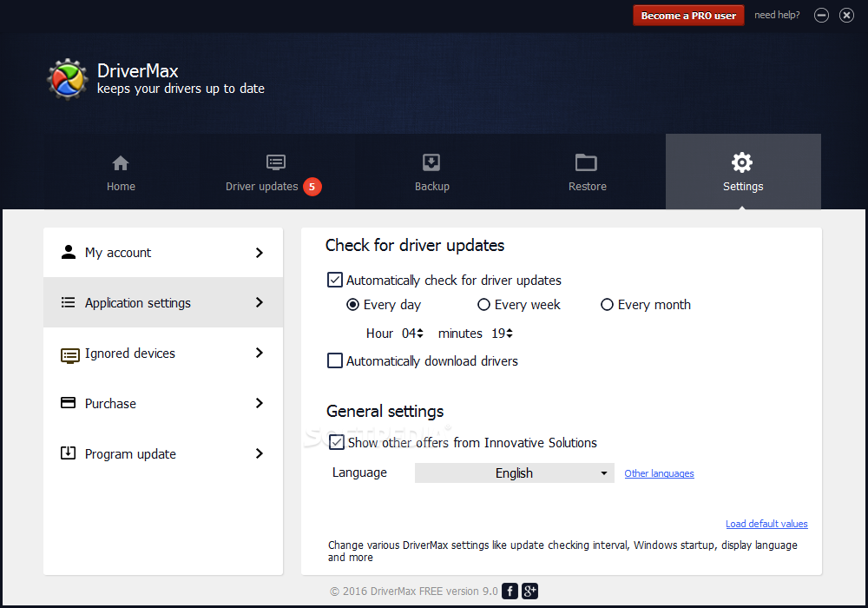Click the Hour value 04 field
868x608 pixels.
(x=409, y=334)
